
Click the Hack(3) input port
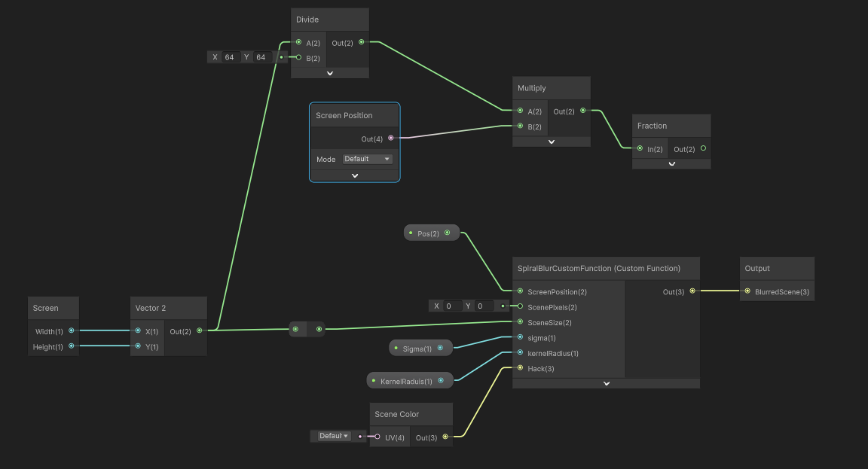pyautogui.click(x=520, y=368)
